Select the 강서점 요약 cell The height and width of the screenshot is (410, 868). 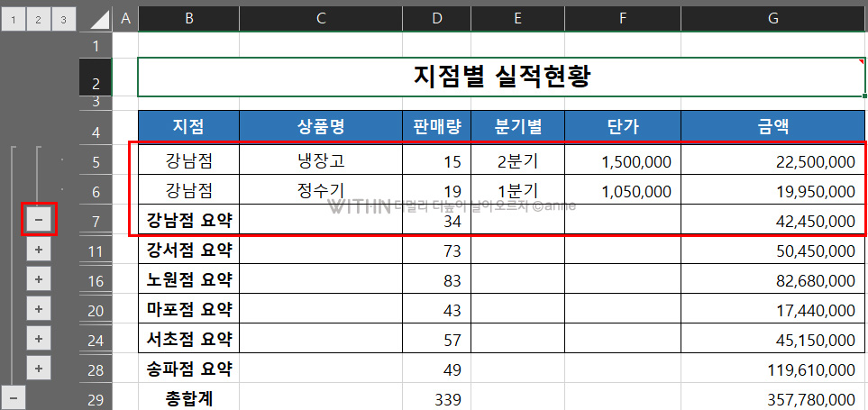click(x=188, y=250)
